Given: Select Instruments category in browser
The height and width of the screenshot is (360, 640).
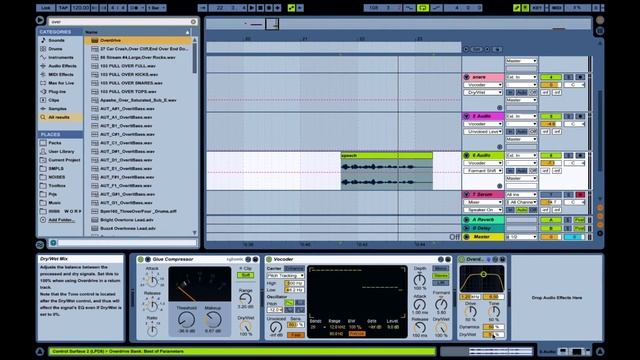Looking at the screenshot, I should [61, 58].
